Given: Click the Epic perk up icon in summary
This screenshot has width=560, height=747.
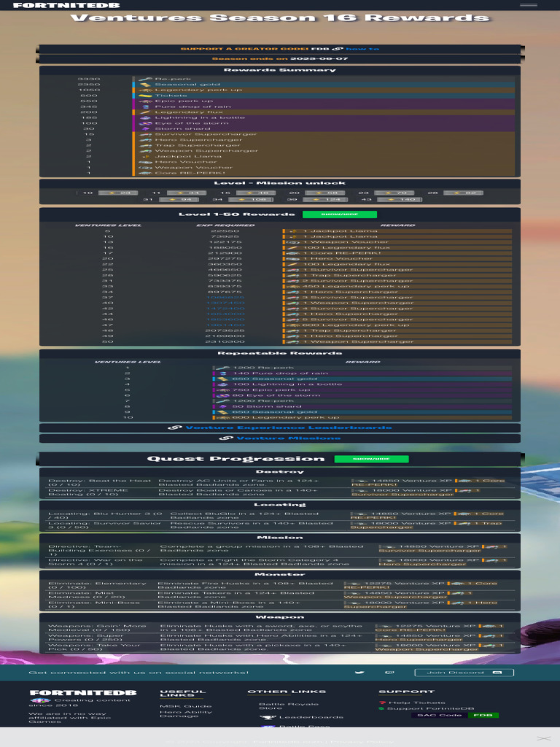Looking at the screenshot, I should pyautogui.click(x=145, y=101).
